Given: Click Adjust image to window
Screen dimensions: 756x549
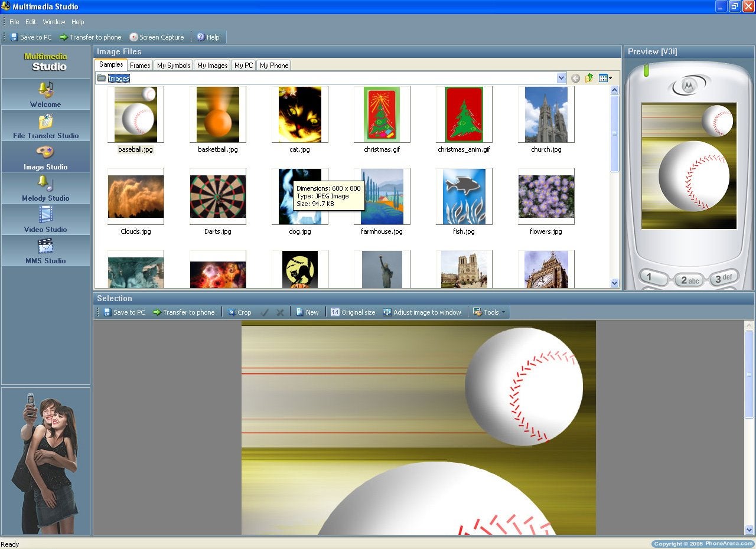Looking at the screenshot, I should coord(422,312).
